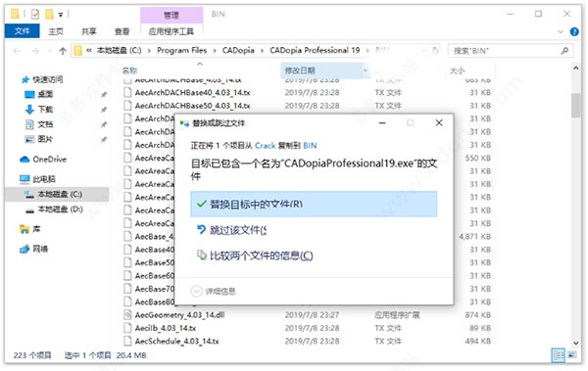Select file AecGeometry_4.03_14.dll
This screenshot has height=371, width=588.
pos(179,315)
